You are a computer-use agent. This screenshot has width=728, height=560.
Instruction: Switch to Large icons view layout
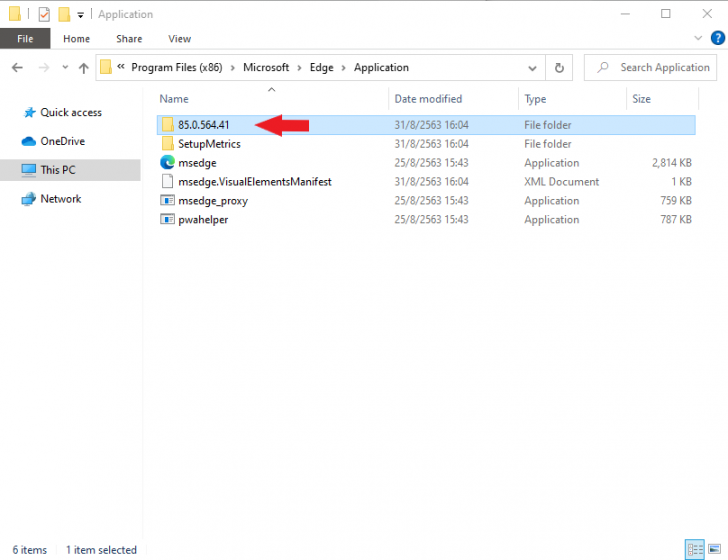(x=715, y=550)
